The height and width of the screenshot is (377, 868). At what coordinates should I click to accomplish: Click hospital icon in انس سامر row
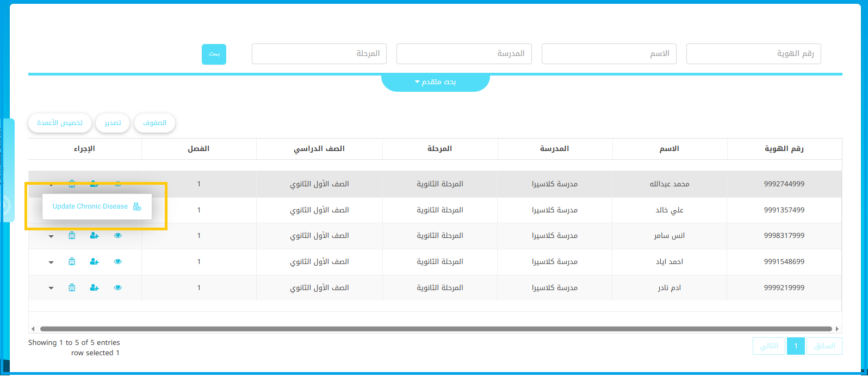pos(72,236)
